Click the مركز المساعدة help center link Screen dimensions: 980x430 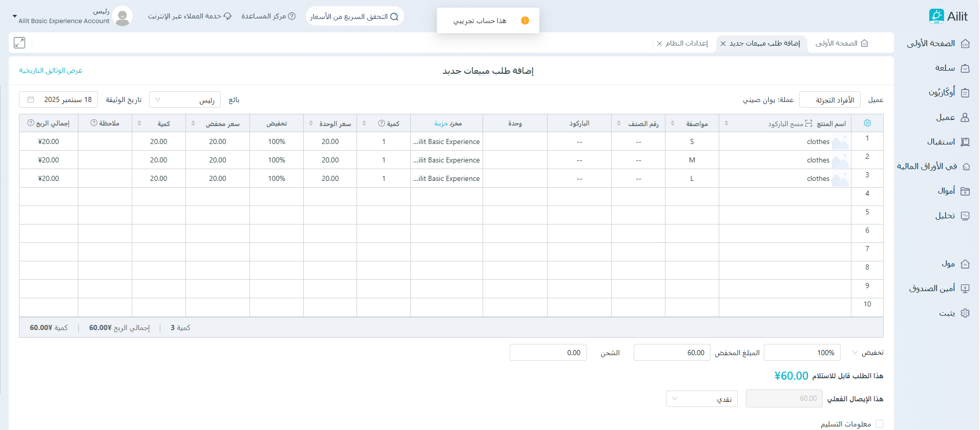click(268, 16)
